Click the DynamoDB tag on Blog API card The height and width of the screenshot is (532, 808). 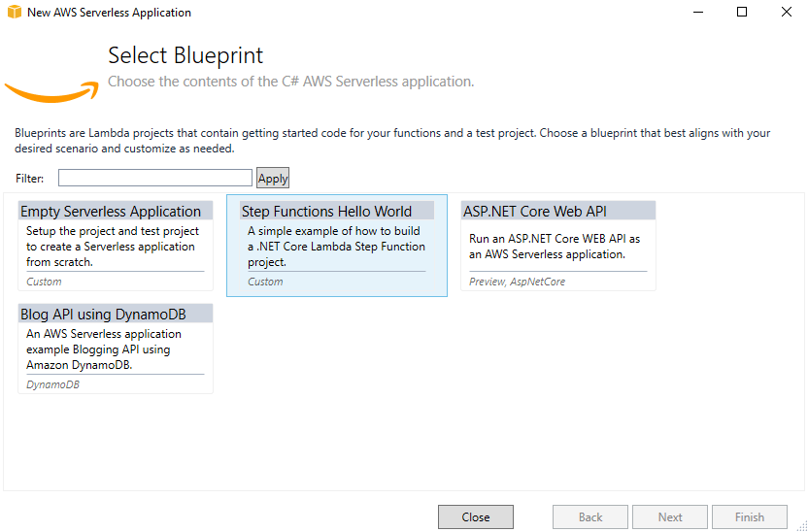point(52,384)
